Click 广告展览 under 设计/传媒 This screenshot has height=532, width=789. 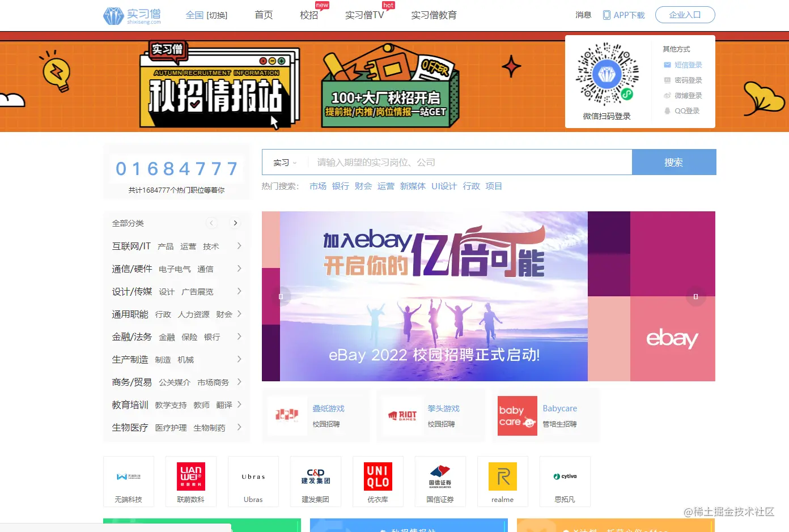click(197, 292)
